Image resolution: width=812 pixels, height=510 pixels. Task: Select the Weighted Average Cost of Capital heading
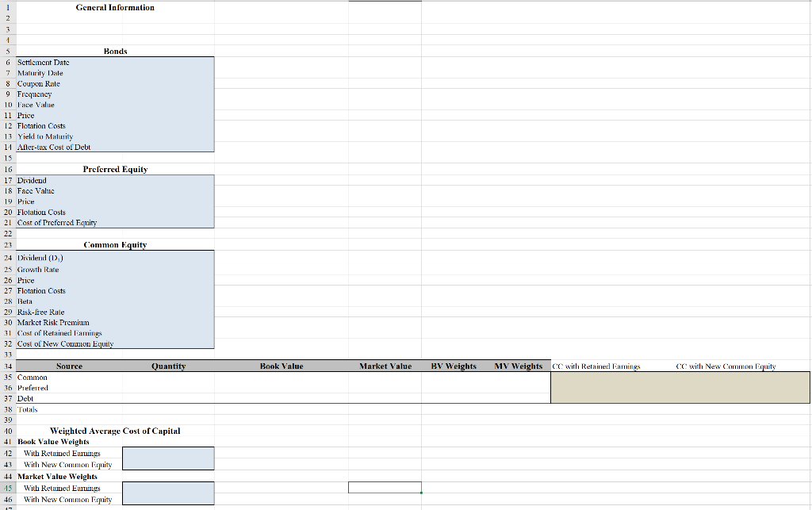(x=115, y=431)
